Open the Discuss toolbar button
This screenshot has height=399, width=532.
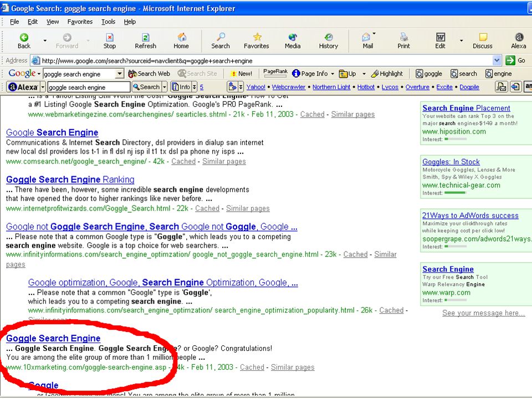click(x=483, y=41)
